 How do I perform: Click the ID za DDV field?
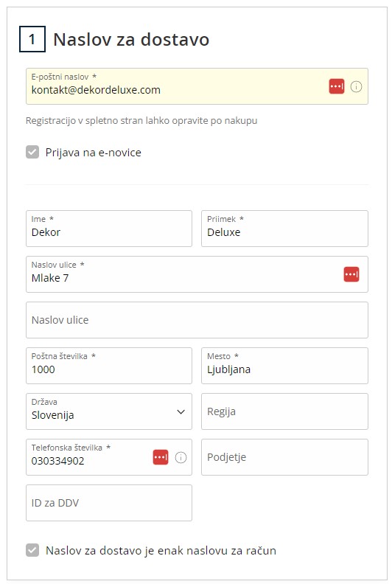tap(109, 503)
